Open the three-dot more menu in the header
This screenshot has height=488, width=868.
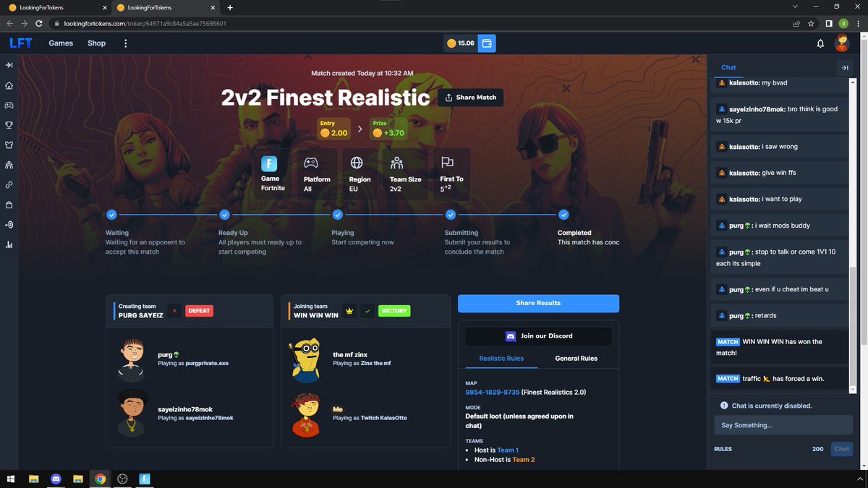[x=126, y=43]
